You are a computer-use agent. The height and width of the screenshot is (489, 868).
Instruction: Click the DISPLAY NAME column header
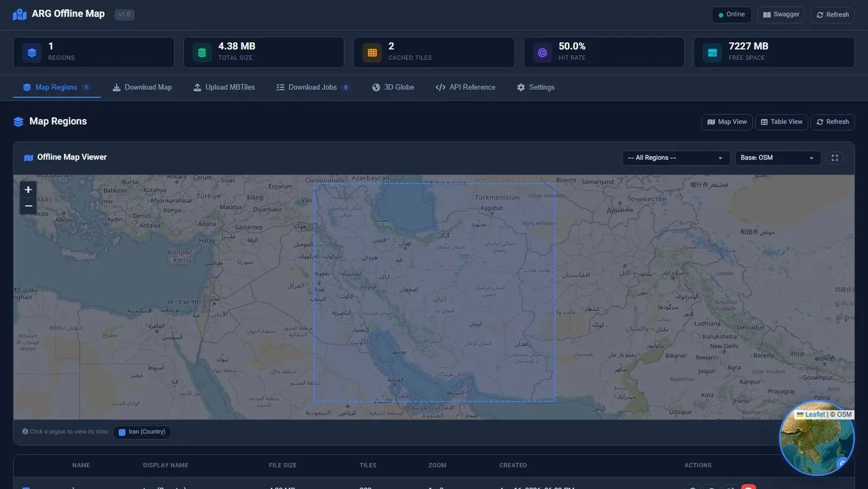tap(166, 465)
